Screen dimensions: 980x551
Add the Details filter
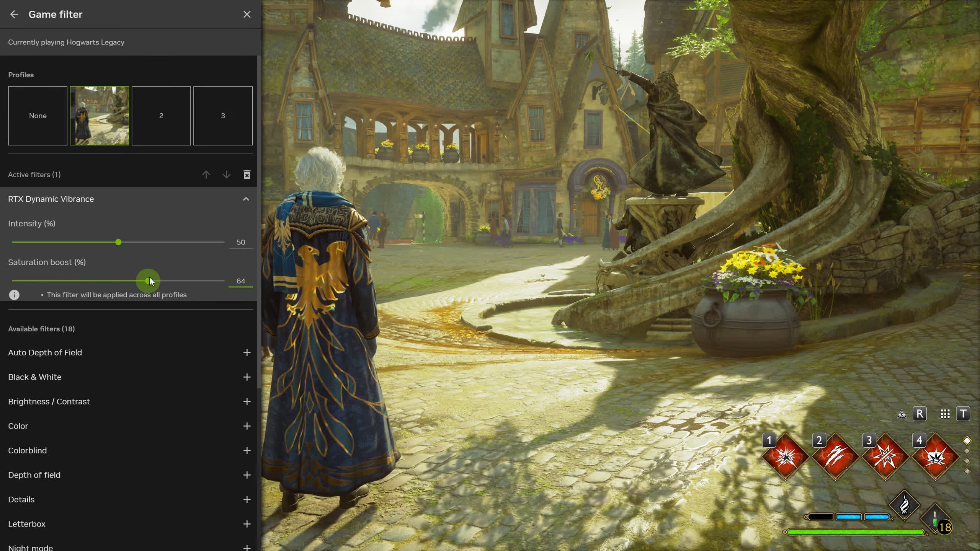(247, 499)
